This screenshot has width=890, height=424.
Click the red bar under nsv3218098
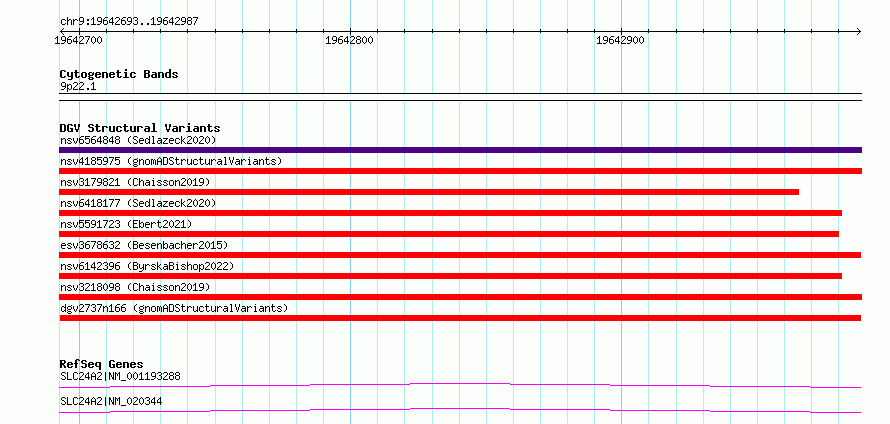pyautogui.click(x=460, y=297)
